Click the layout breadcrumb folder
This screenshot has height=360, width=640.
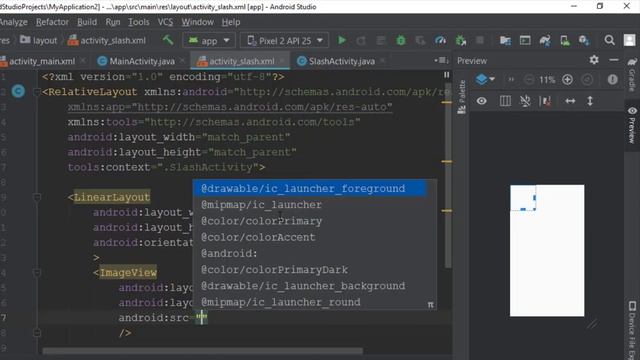39,40
